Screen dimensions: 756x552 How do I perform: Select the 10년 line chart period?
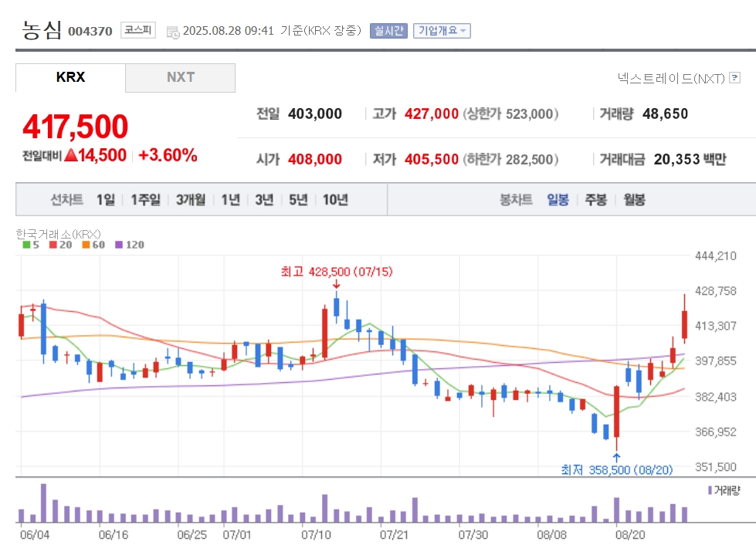(x=335, y=200)
